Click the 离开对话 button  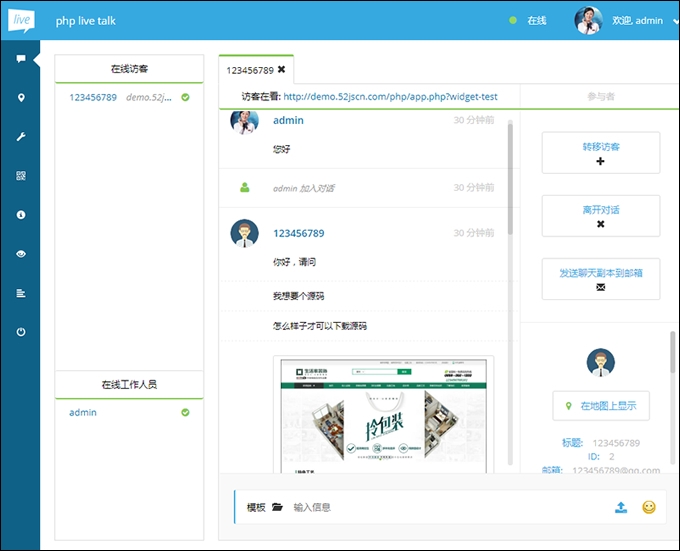[x=601, y=216]
